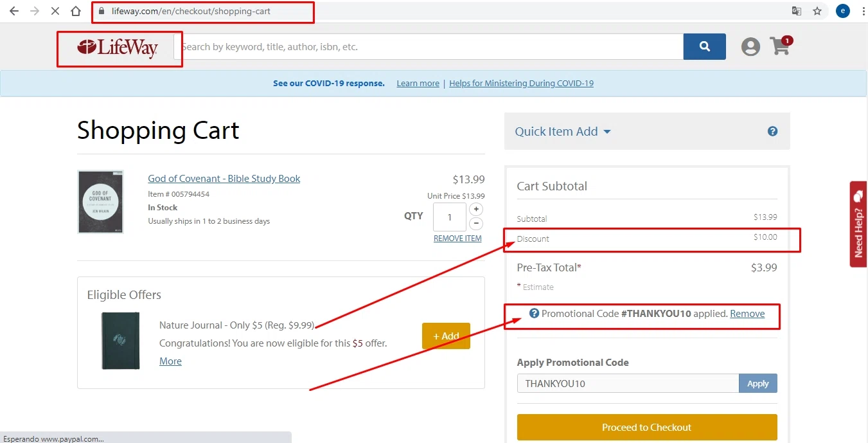Open Helps for Ministering During COVID-19
Screen dimensions: 868x443
(521, 84)
